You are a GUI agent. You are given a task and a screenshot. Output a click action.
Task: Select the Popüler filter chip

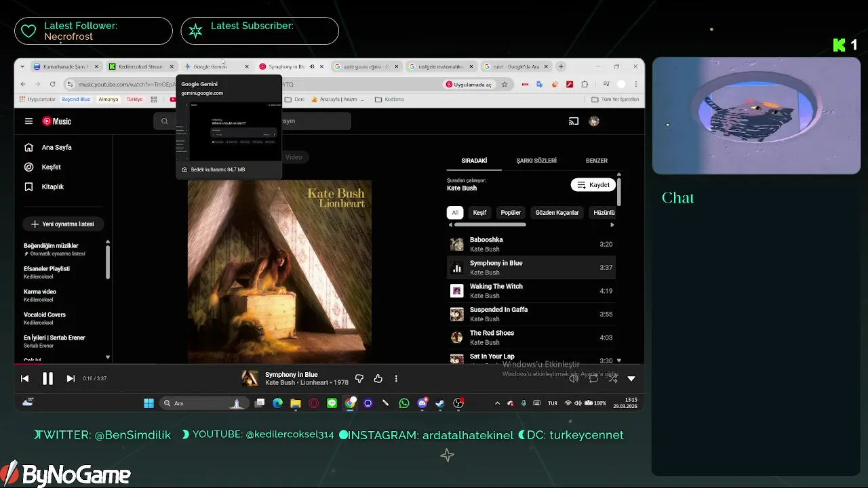pyautogui.click(x=511, y=213)
